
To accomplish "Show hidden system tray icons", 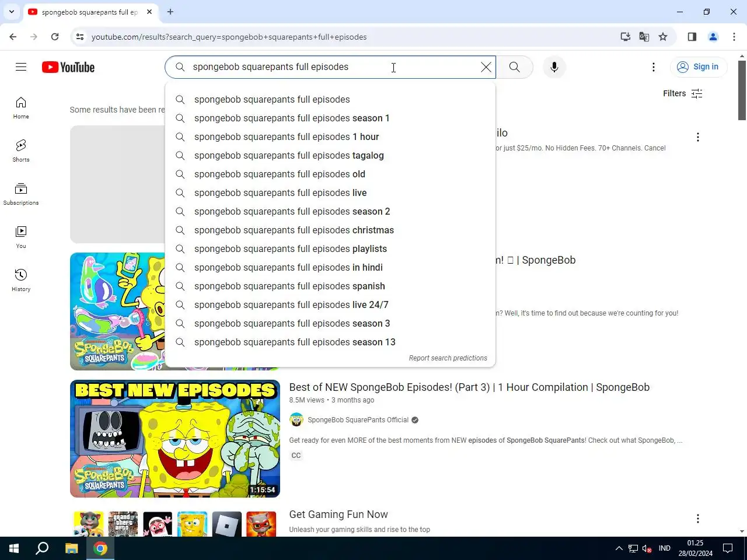I will (619, 548).
